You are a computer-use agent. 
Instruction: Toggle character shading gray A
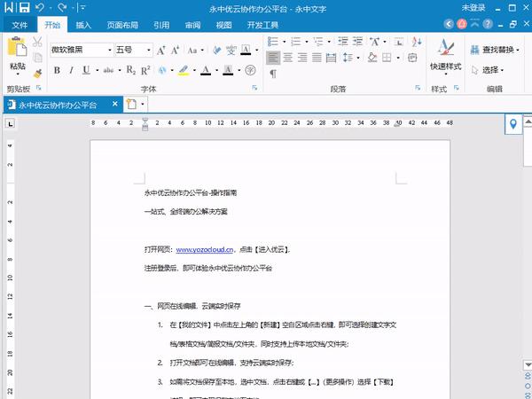[x=228, y=70]
